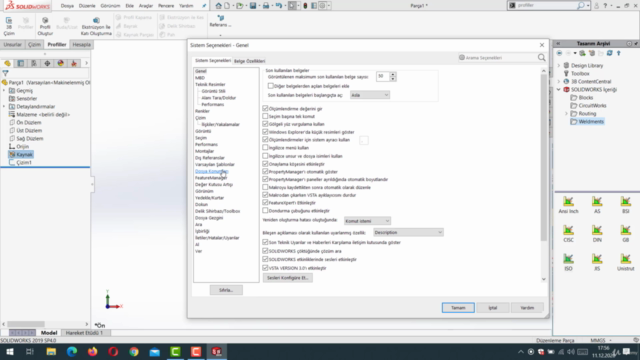
Task: Open the Komut İstemi rebuild error dropdown
Action: coord(367,221)
